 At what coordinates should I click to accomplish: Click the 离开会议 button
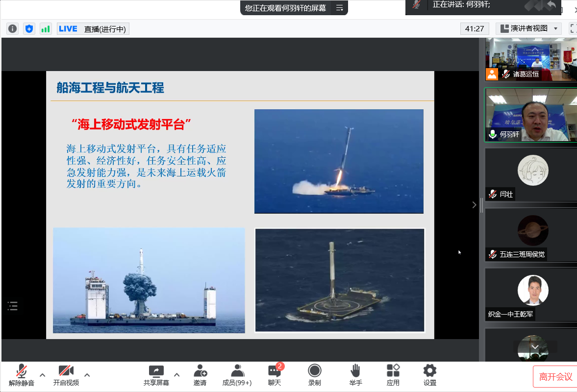[555, 376]
